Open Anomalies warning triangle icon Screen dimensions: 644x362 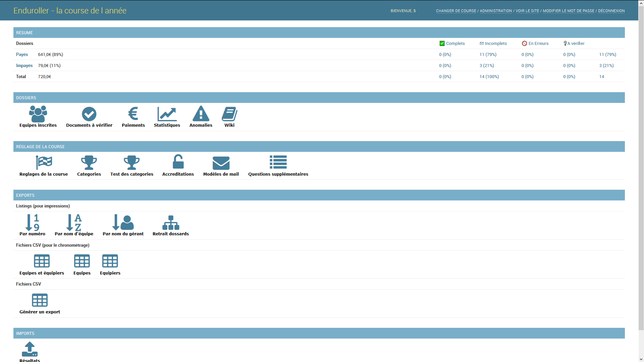[201, 114]
